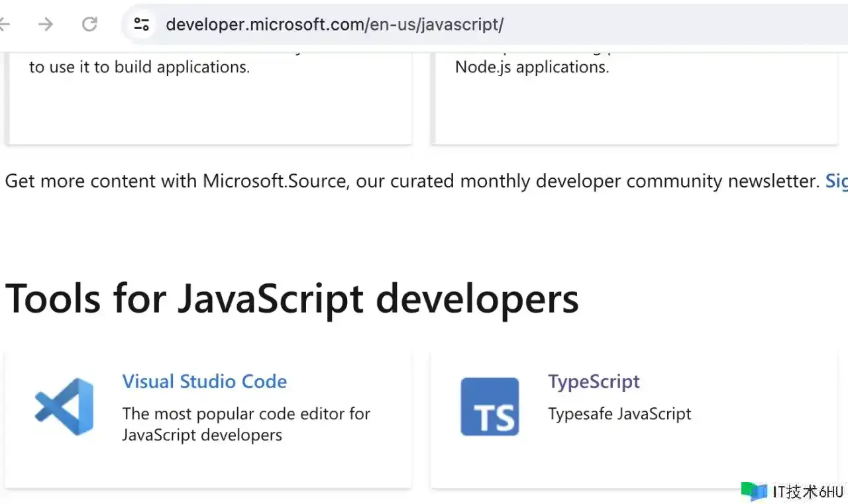Viewport: 848px width, 504px height.
Task: Select the card ending 'Node.js applications.'
Action: [x=634, y=99]
